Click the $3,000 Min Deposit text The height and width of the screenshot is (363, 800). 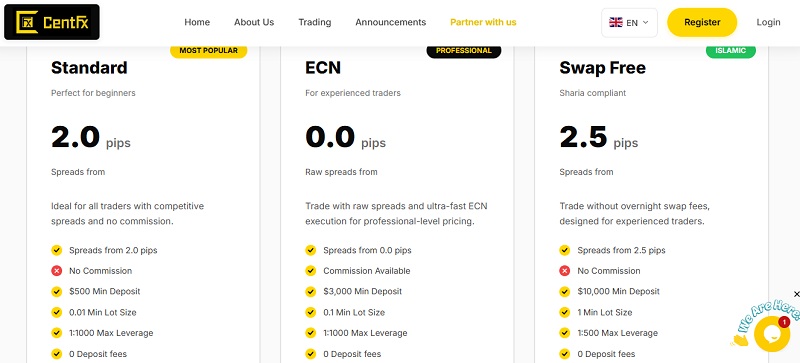point(363,292)
